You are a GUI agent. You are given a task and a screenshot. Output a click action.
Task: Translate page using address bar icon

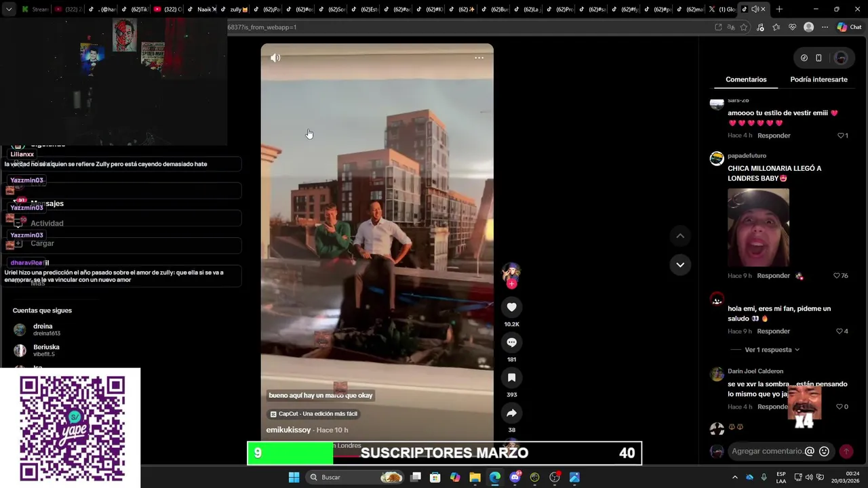[731, 27]
